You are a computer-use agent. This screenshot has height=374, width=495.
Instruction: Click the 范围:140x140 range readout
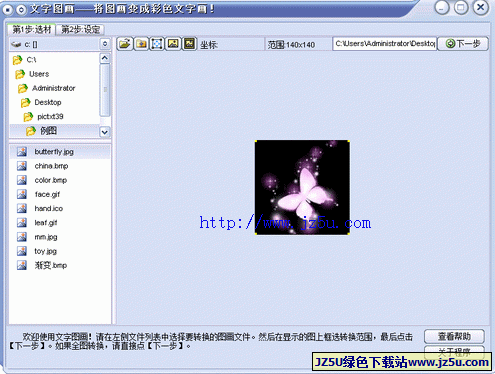coord(291,44)
